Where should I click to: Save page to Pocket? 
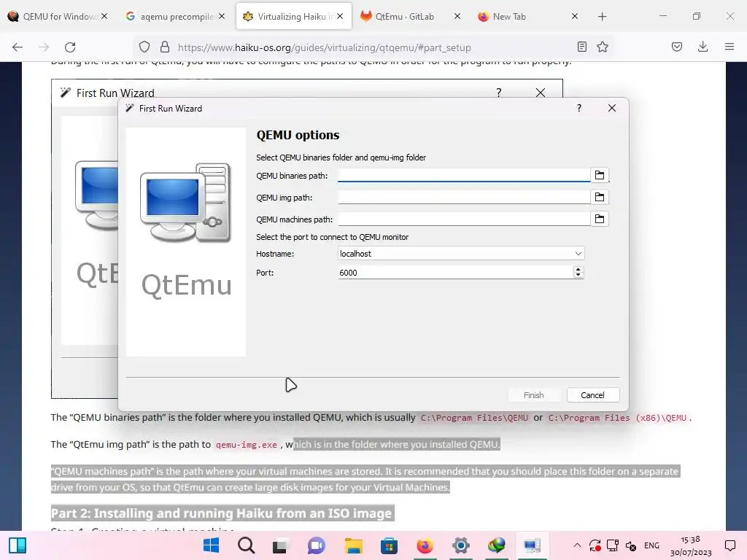(677, 47)
